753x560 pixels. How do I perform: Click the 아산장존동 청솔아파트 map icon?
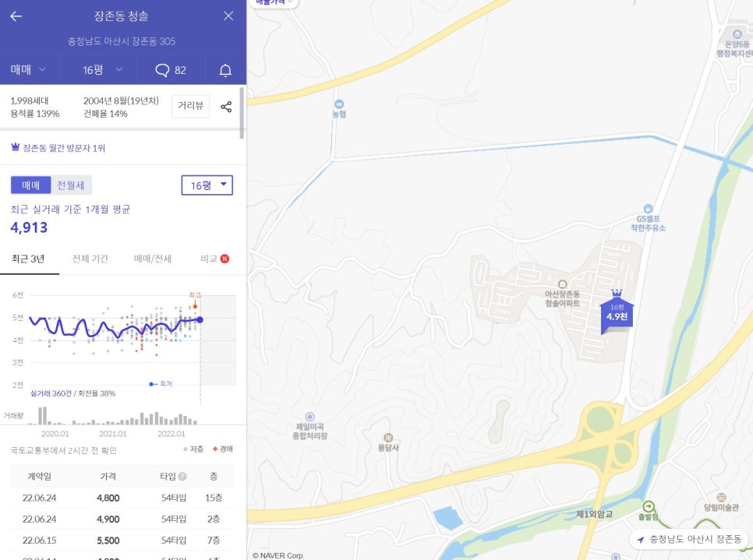coord(562,284)
